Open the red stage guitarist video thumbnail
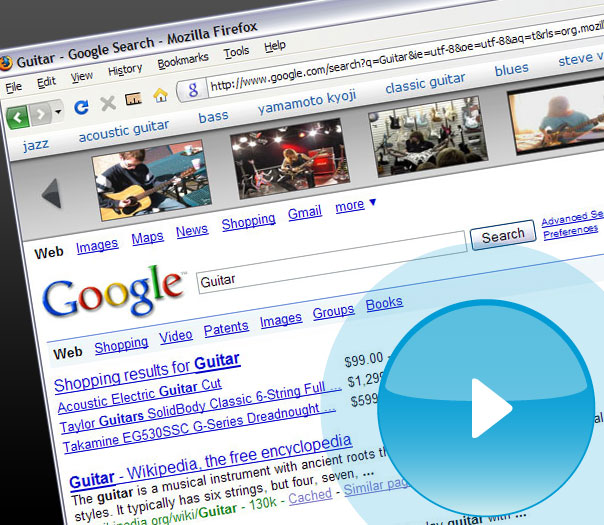 (290, 159)
